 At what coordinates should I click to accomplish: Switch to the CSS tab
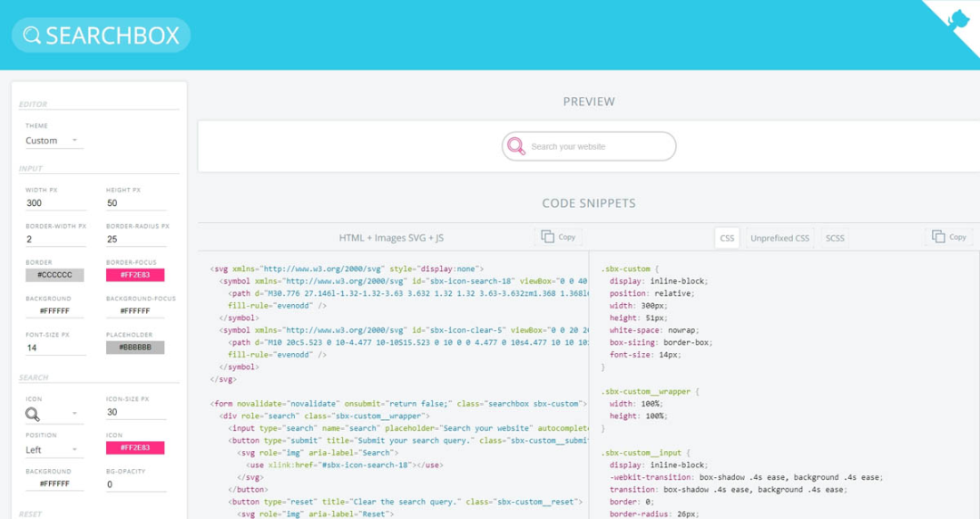click(727, 239)
